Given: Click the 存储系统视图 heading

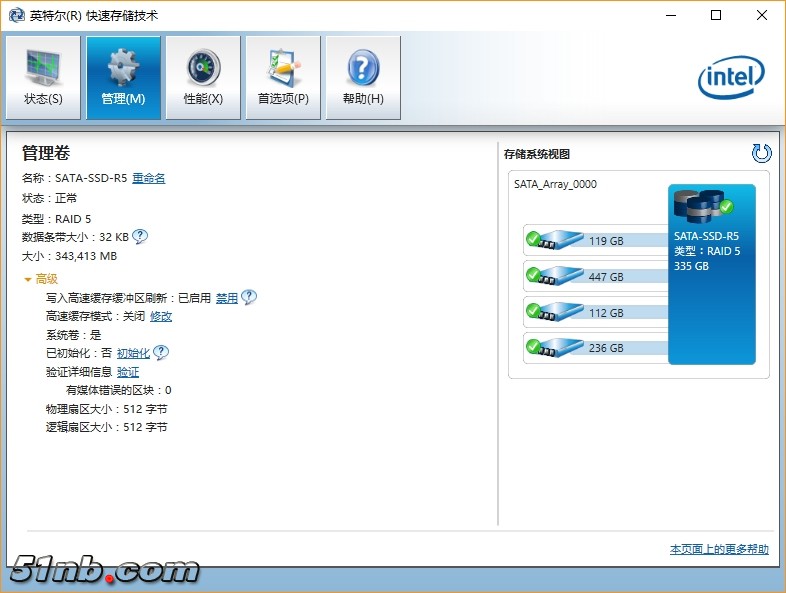Looking at the screenshot, I should 537,154.
